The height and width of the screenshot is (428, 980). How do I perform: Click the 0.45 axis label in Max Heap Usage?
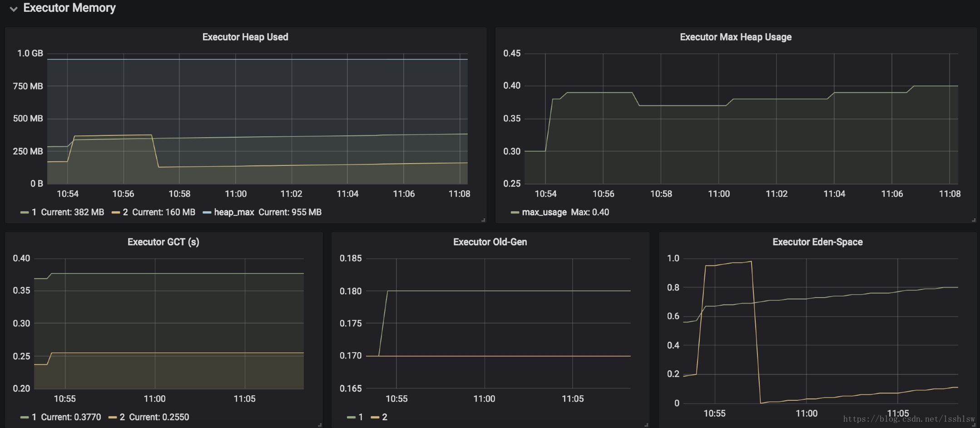click(x=512, y=53)
